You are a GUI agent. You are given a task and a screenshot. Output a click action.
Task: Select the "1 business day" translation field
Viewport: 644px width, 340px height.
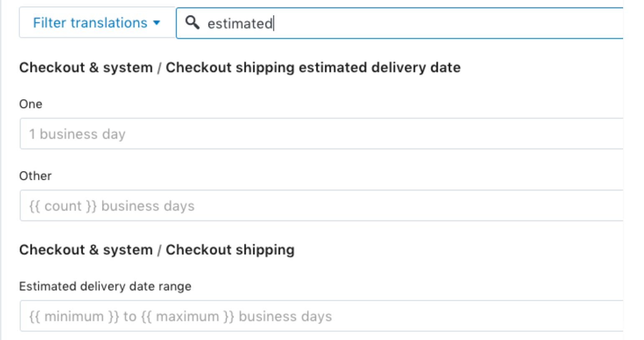(321, 134)
